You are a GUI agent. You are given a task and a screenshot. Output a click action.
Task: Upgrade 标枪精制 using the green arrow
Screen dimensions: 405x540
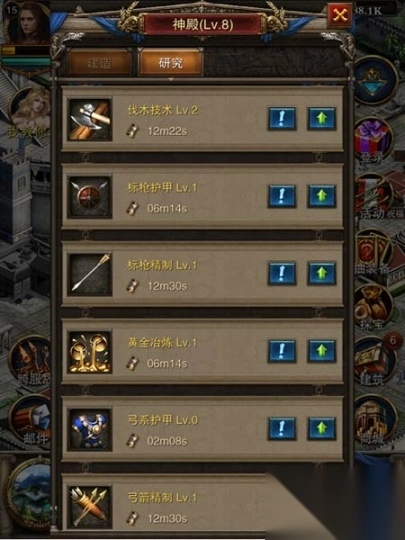321,273
